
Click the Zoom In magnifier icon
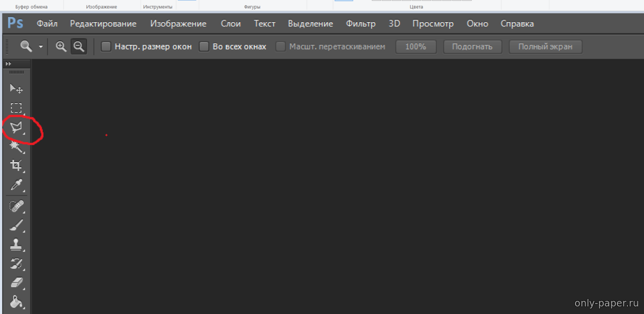[61, 47]
